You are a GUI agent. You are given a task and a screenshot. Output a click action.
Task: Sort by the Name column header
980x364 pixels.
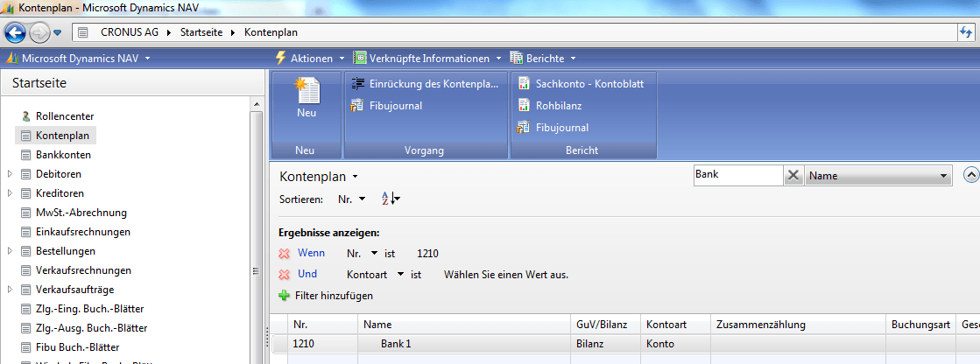point(464,325)
